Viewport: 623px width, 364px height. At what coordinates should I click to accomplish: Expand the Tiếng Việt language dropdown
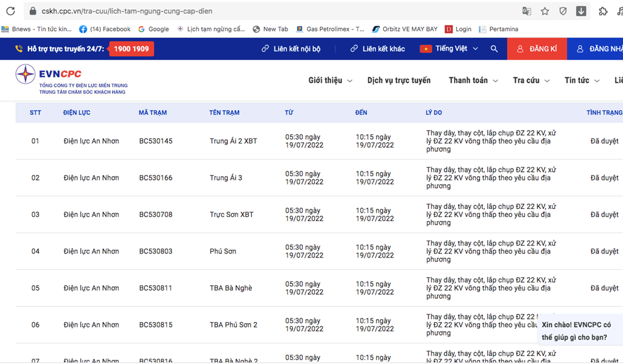(449, 49)
